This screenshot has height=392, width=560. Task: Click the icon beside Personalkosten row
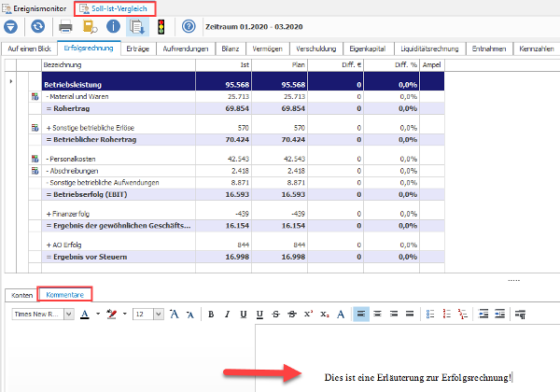coord(35,159)
